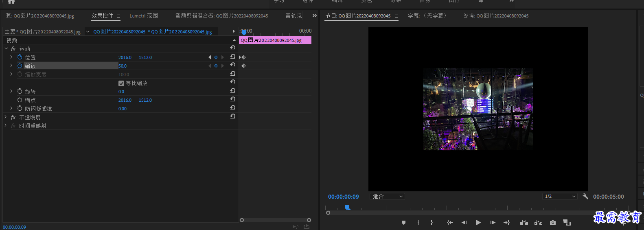Open the 适合 zoom level dropdown
The width and height of the screenshot is (644, 230).
pyautogui.click(x=387, y=196)
